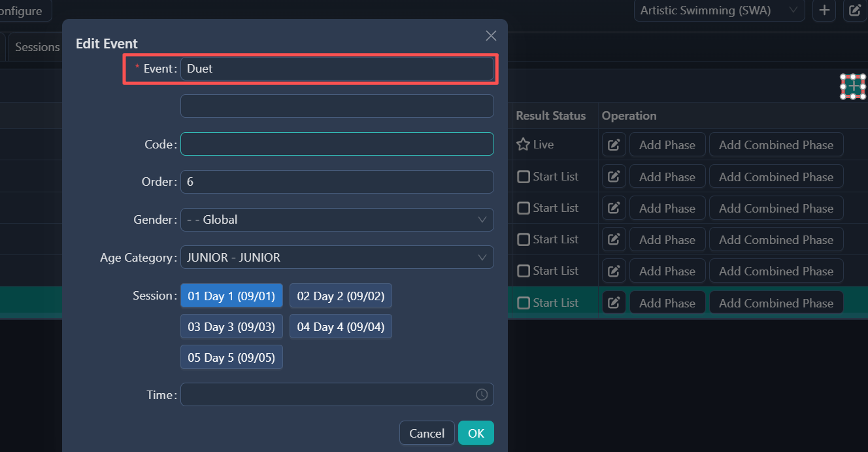Click the plus button beside the Artistic Swimming dropdown

click(824, 10)
